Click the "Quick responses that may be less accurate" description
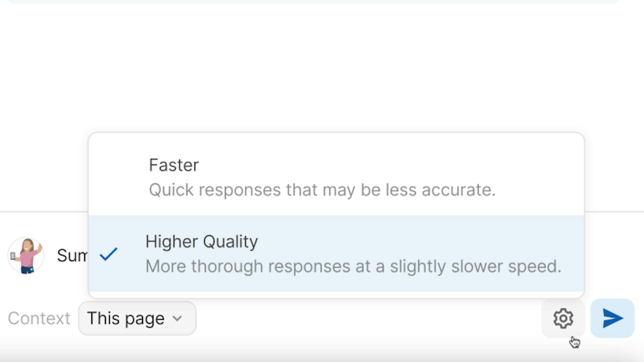This screenshot has width=644, height=362. (322, 190)
